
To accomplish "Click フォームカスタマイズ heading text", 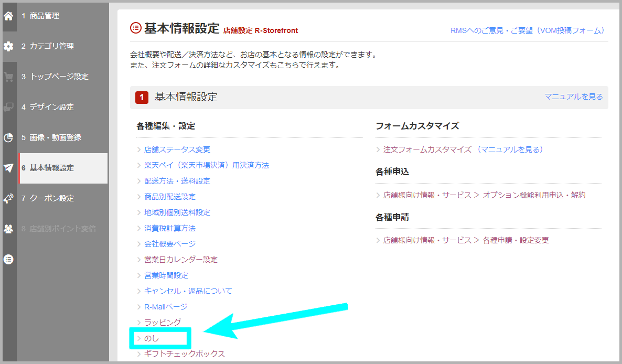I will point(417,126).
